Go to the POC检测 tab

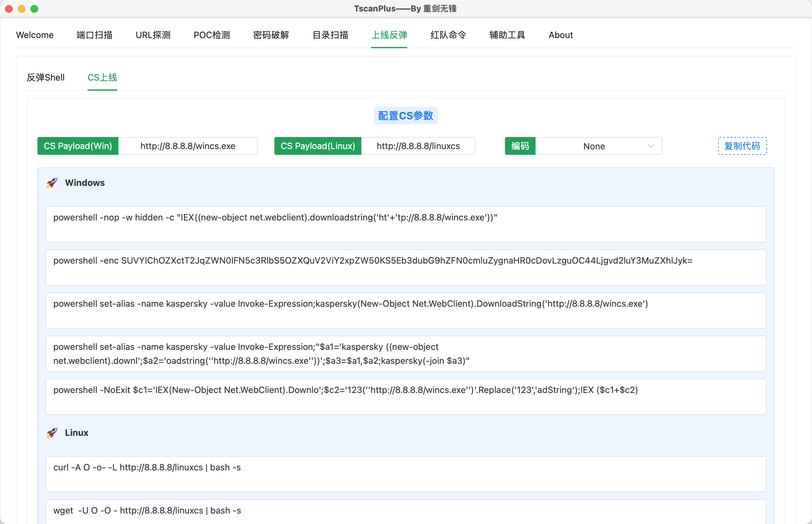[212, 35]
